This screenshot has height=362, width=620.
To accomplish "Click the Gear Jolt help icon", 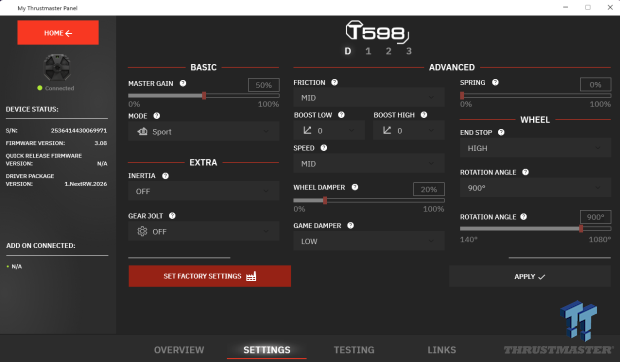I will pos(172,216).
